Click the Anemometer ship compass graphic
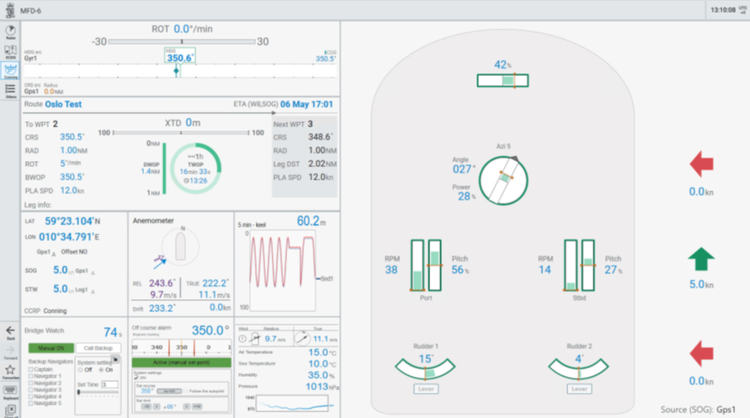 180,246
